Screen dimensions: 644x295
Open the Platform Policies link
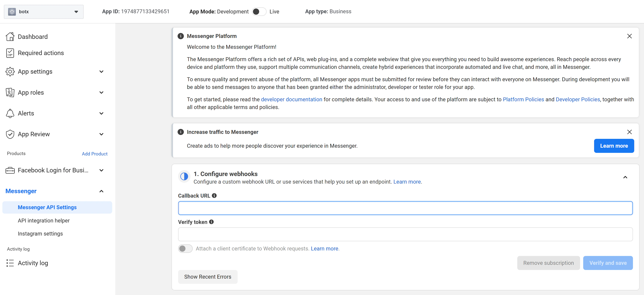[523, 99]
